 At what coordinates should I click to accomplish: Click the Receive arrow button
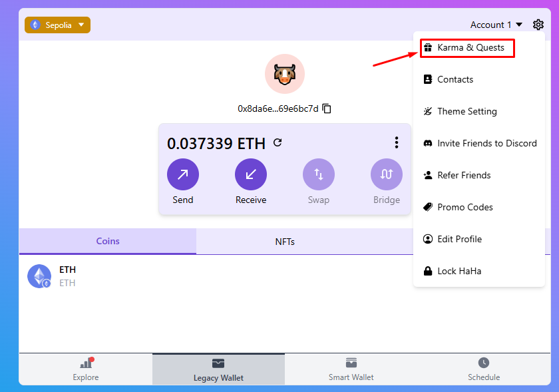(x=251, y=174)
